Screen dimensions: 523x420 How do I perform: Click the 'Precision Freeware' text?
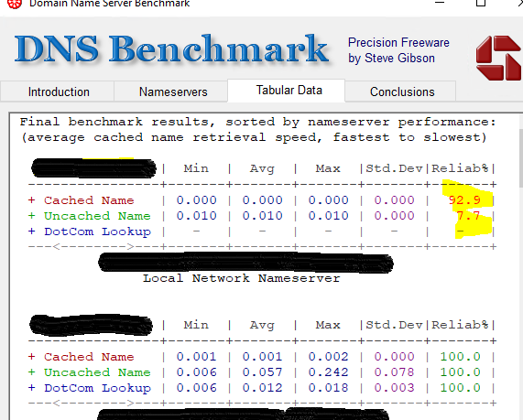point(398,43)
